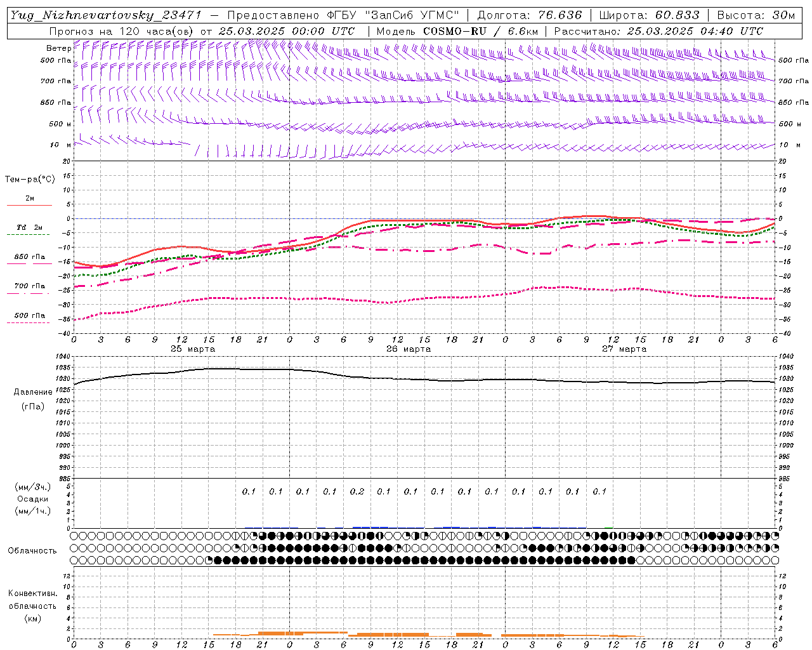The height and width of the screenshot is (650, 812).
Task: Click the latitude value Широта: 60.833
Action: click(x=649, y=15)
